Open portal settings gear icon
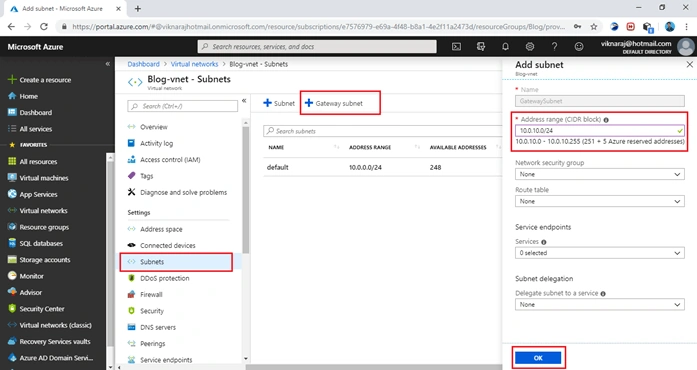The width and height of the screenshot is (697, 370). pos(530,46)
